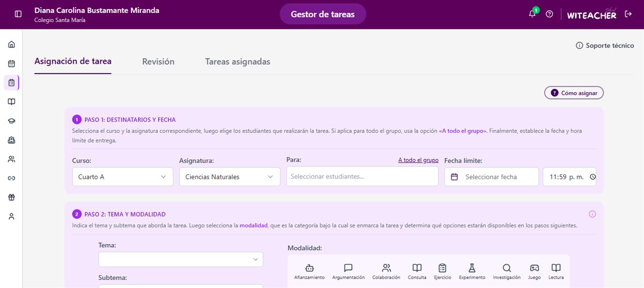This screenshot has width=644, height=288.
Task: Click the Gestor de tareas button
Action: point(323,14)
